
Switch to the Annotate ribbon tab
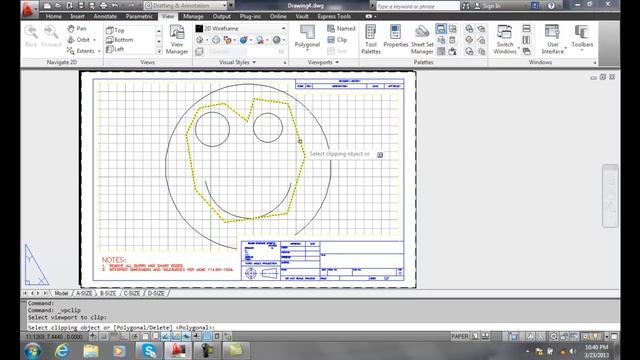(x=105, y=16)
